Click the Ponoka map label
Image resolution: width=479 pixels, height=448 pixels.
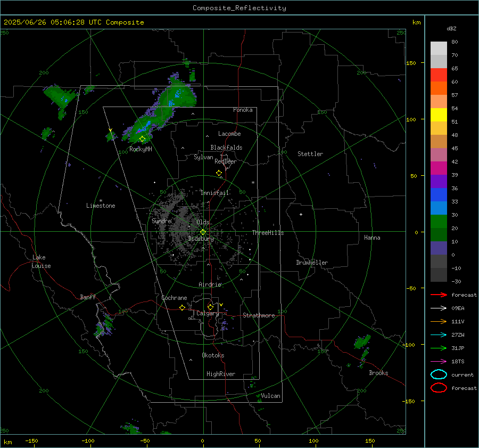(243, 110)
